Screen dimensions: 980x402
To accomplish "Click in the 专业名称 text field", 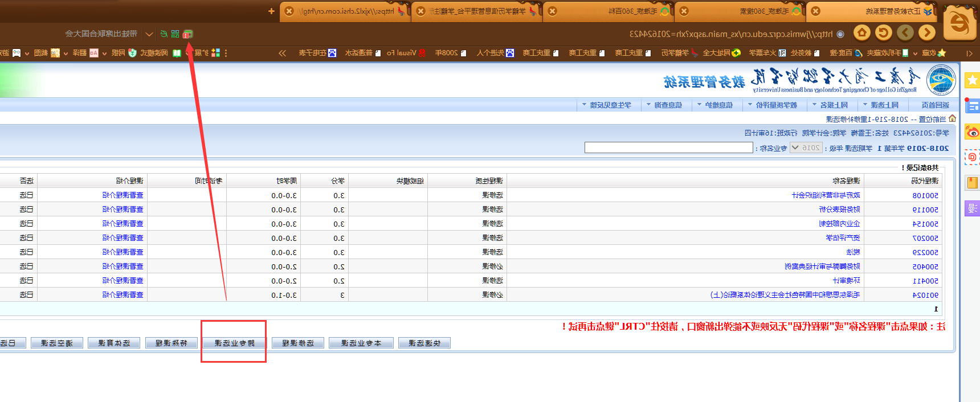I will coord(669,147).
